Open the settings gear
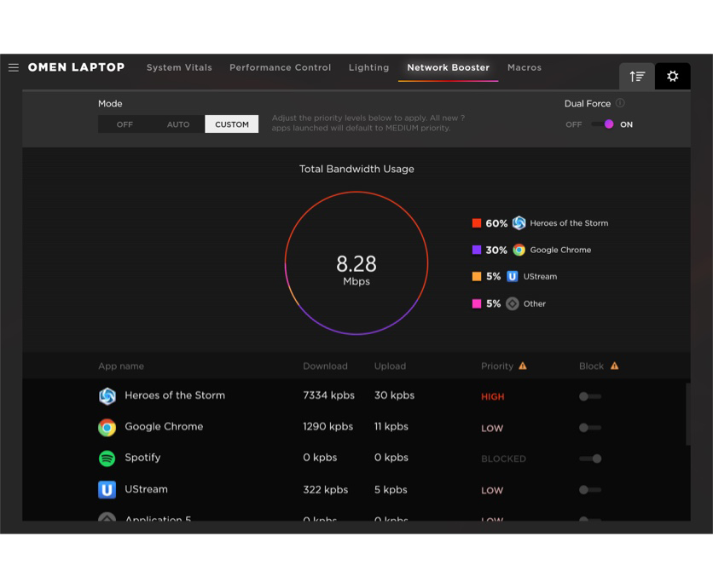The image size is (713, 588). 673,76
